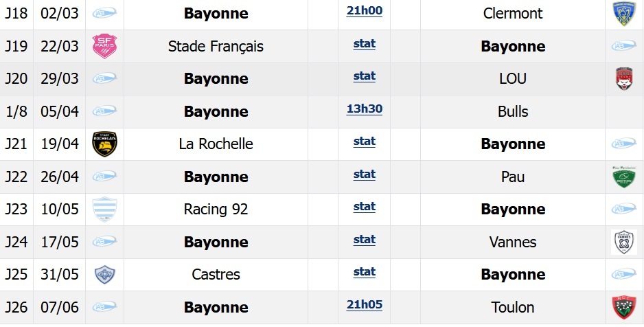The image size is (644, 327).
Task: Click the La Rochelle club logo
Action: tap(104, 144)
